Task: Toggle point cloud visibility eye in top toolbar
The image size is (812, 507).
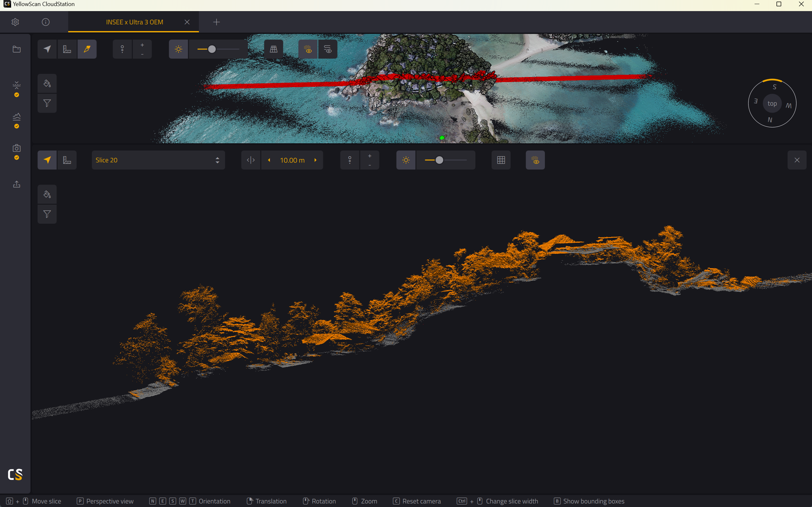Action: tap(308, 49)
